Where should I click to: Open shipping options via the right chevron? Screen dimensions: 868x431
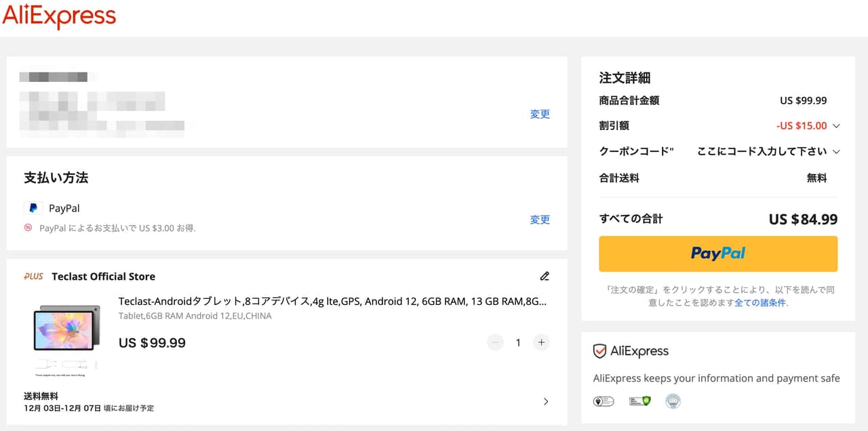546,401
